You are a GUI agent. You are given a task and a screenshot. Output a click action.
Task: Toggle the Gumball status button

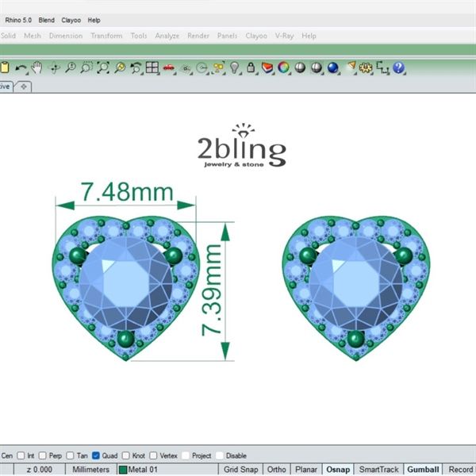(x=423, y=470)
